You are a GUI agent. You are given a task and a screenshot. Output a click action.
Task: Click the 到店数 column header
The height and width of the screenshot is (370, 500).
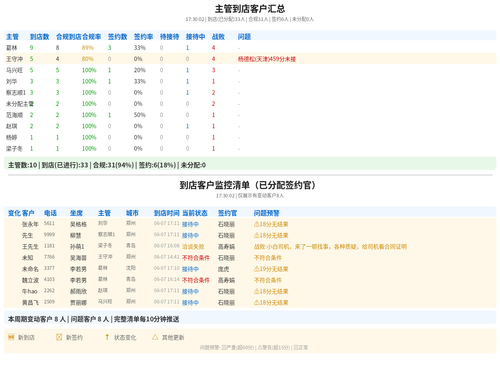coord(39,37)
